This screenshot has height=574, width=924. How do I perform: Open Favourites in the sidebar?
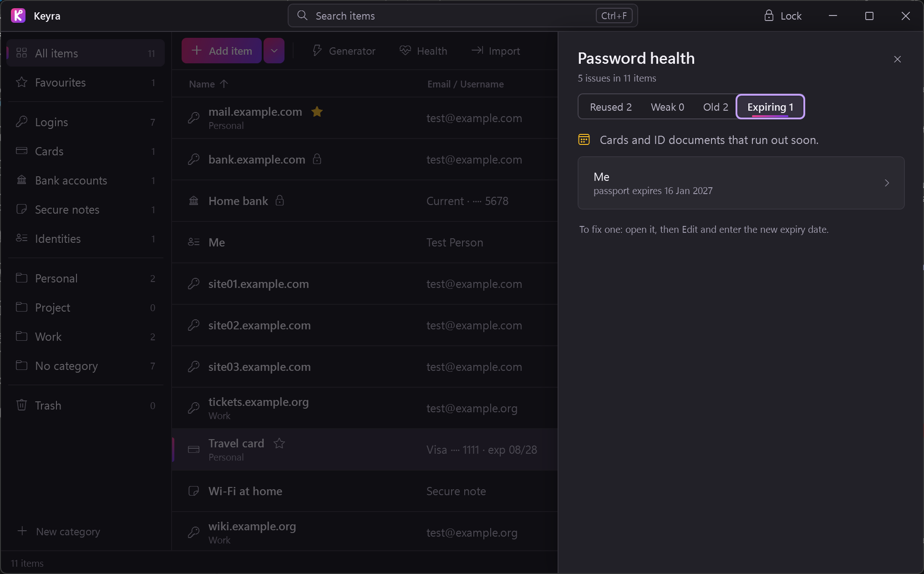86,82
